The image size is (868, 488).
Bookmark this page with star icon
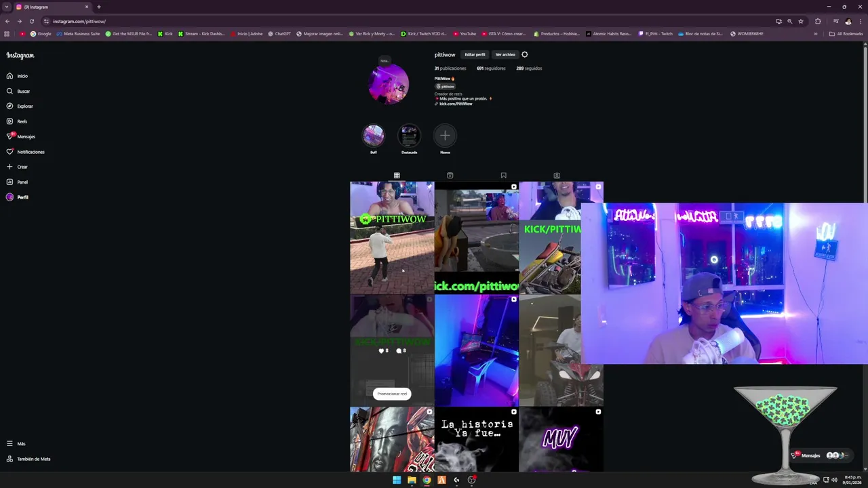click(x=801, y=21)
